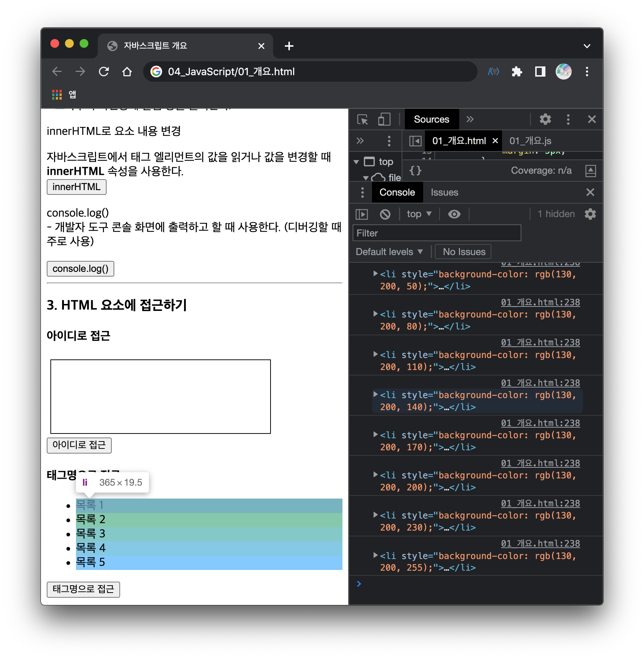644x659 pixels.
Task: Click the 목록 4 list item
Action: 209,548
